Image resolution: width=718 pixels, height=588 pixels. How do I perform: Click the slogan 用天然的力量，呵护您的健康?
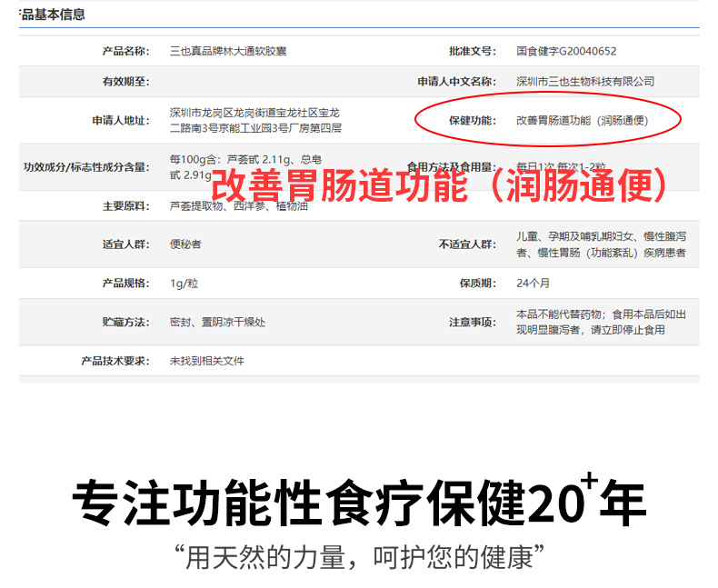point(358,555)
